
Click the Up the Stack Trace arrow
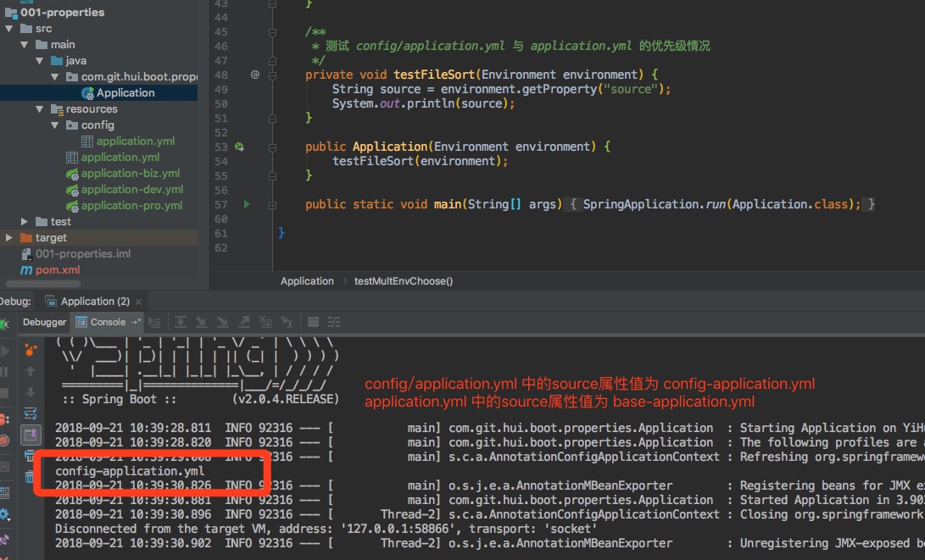point(31,371)
